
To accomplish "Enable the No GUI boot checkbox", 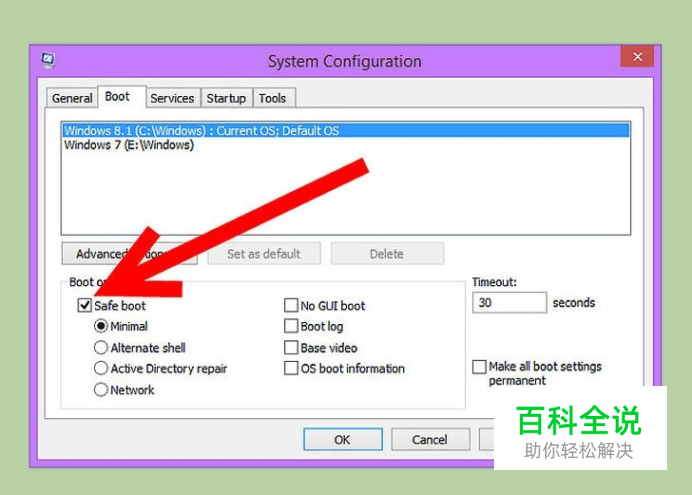I will tap(291, 305).
